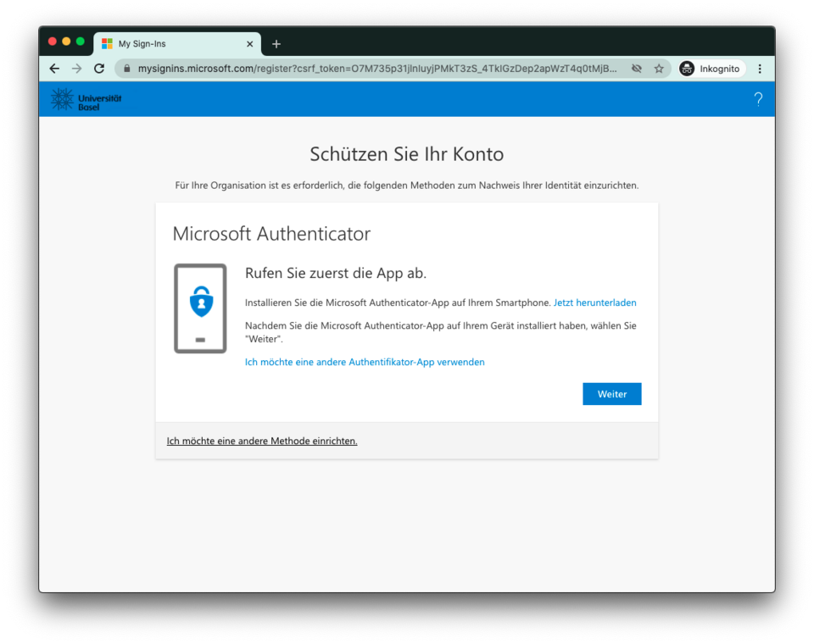This screenshot has width=814, height=644.
Task: Reload the page with refresh icon
Action: coord(99,69)
